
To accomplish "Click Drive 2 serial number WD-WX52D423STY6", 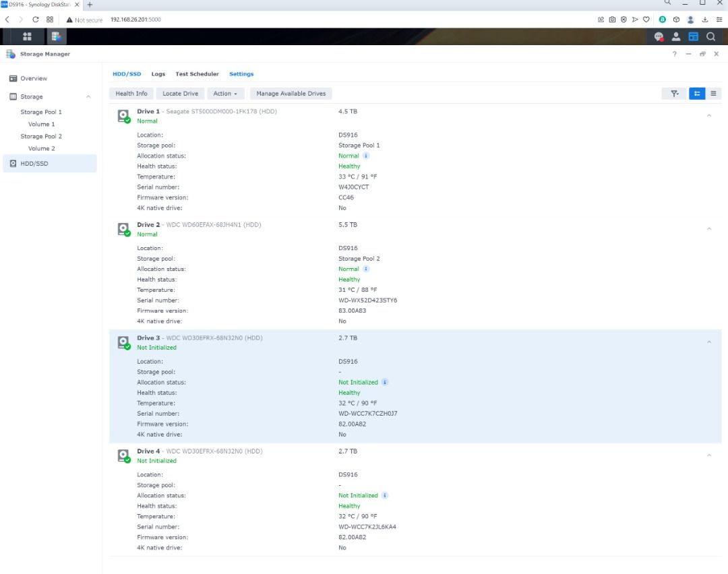I will [x=368, y=300].
